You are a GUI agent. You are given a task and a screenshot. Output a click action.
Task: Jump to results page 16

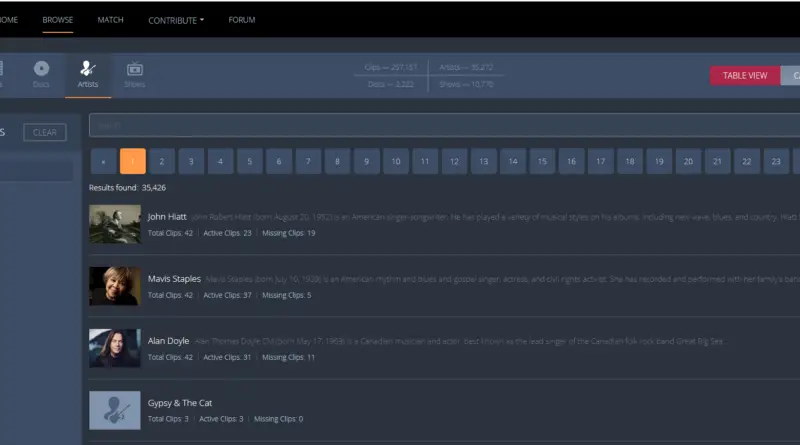pyautogui.click(x=571, y=161)
